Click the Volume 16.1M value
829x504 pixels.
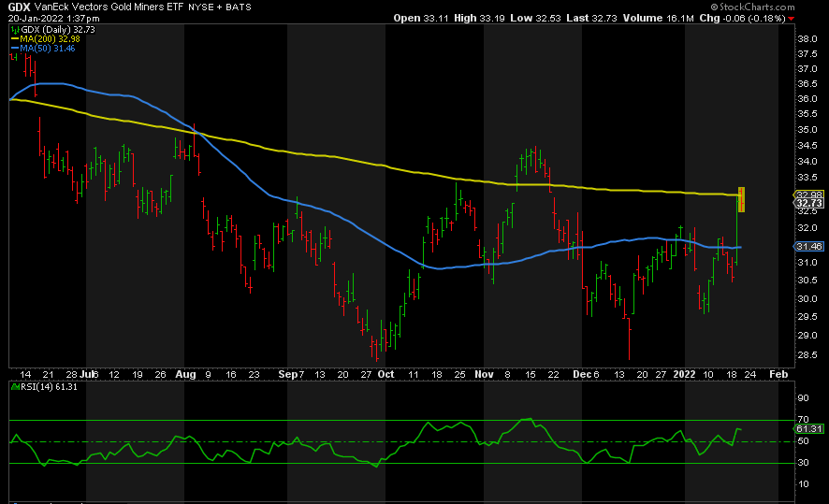click(658, 18)
